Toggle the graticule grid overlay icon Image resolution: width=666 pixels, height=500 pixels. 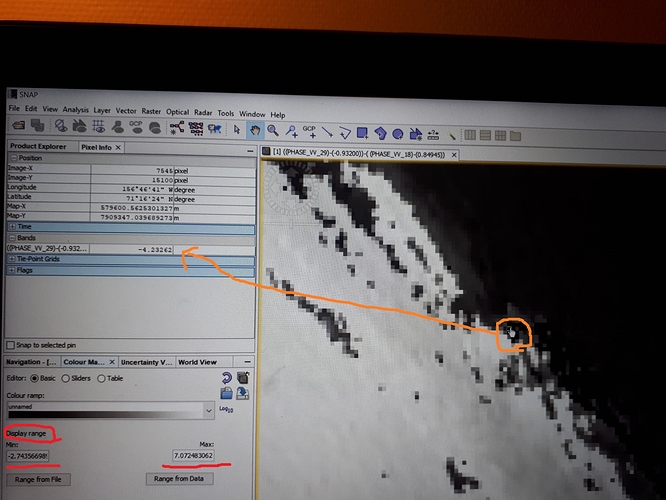(x=99, y=127)
